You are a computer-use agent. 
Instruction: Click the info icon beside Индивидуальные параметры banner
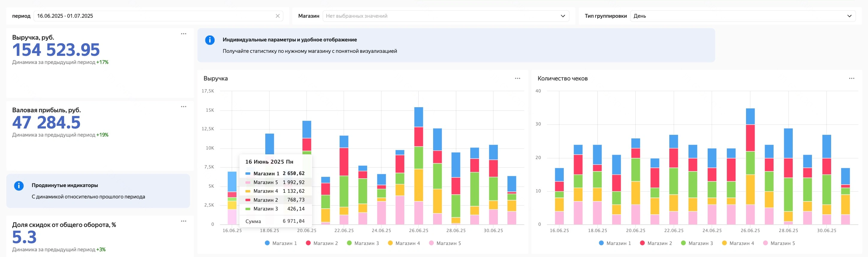point(210,40)
